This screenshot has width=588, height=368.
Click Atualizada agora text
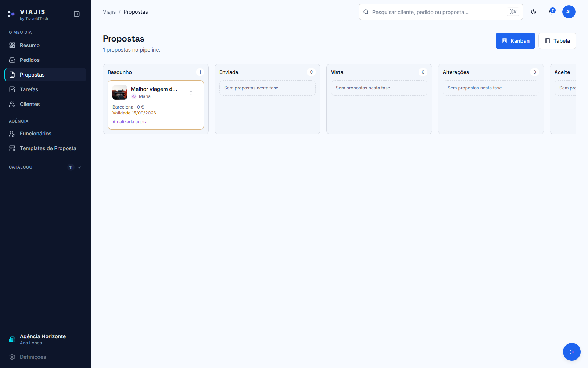click(130, 122)
